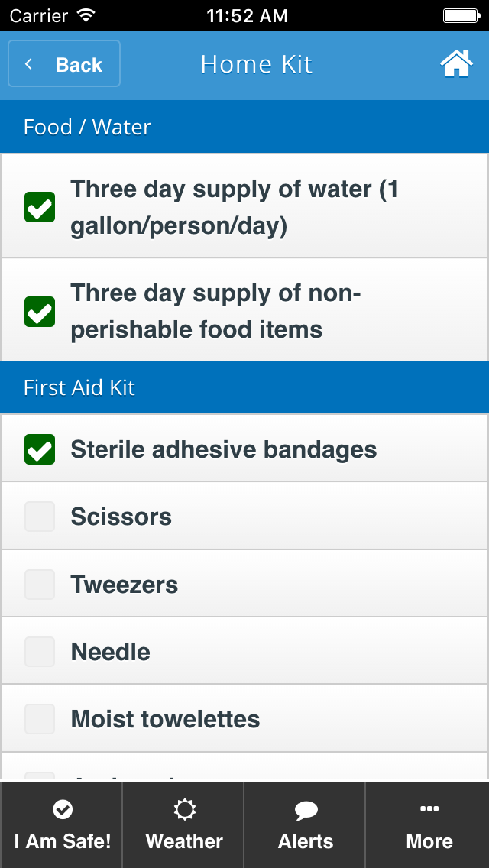Switch to the Alerts tab label
The height and width of the screenshot is (868, 489).
306,841
